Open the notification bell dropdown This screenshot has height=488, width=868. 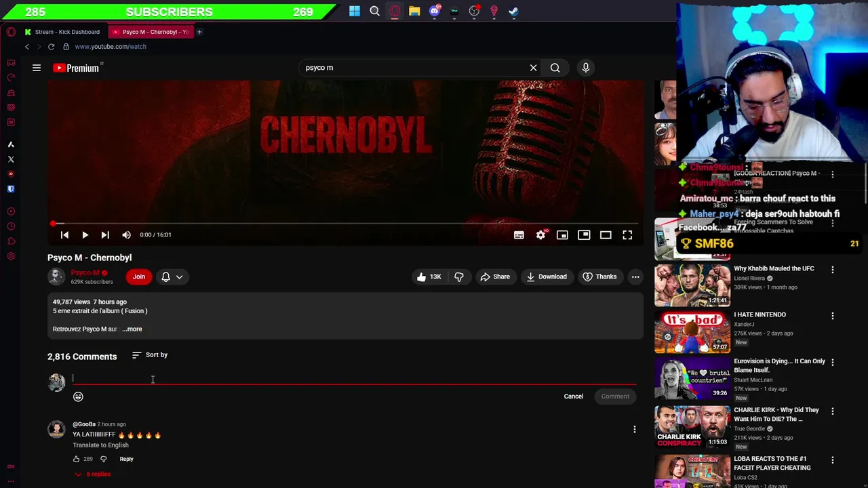(x=172, y=277)
